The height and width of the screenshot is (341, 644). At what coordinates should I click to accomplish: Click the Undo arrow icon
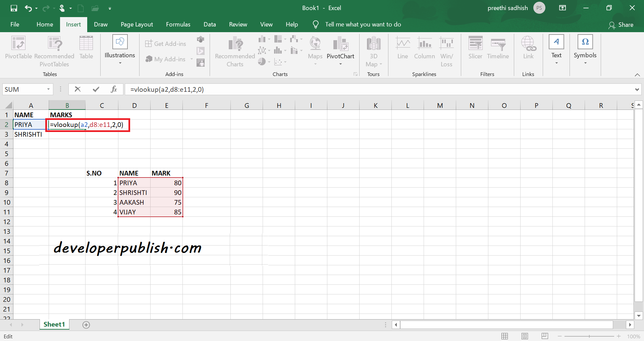click(x=29, y=8)
